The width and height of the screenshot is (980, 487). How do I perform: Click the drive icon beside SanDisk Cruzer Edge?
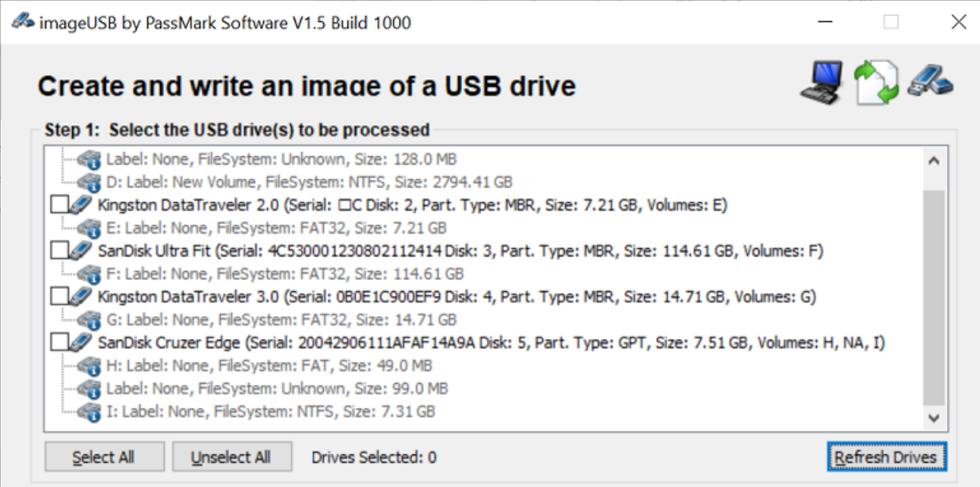pyautogui.click(x=80, y=342)
